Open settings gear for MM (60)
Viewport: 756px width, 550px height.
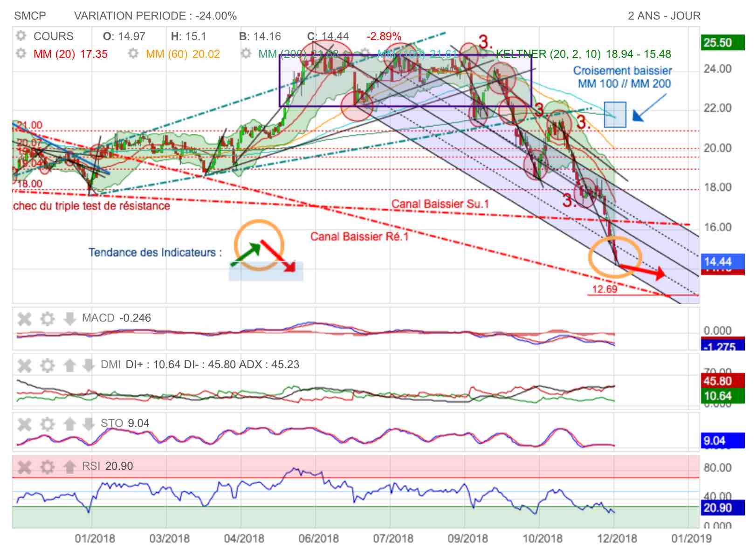(x=133, y=54)
